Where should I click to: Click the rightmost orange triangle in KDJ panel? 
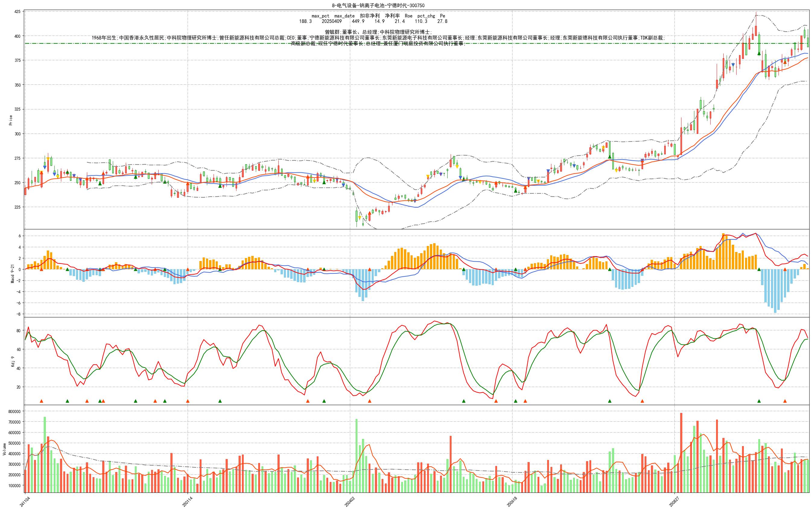(x=785, y=401)
